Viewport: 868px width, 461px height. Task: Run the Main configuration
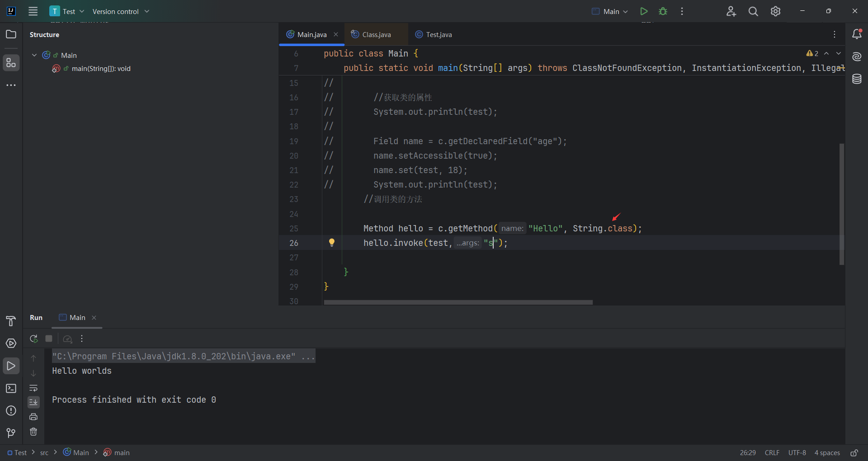click(644, 11)
